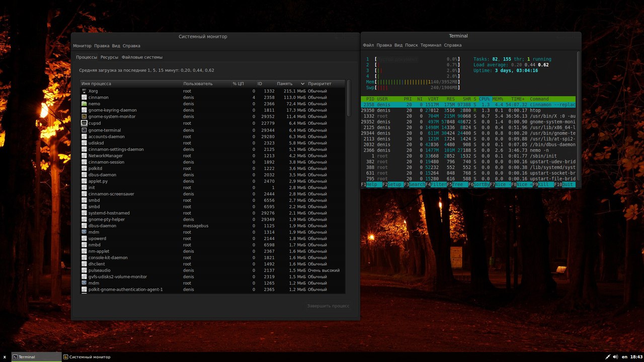Image resolution: width=644 pixels, height=362 pixels.
Task: Select the pulseaudio process row
Action: click(211, 270)
